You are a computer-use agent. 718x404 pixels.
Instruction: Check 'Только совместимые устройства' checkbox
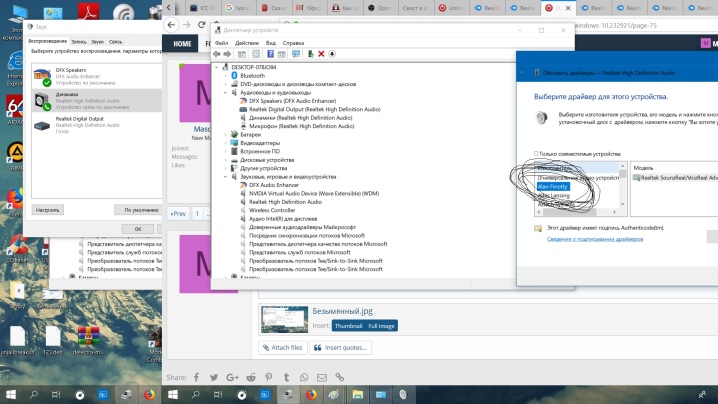536,153
